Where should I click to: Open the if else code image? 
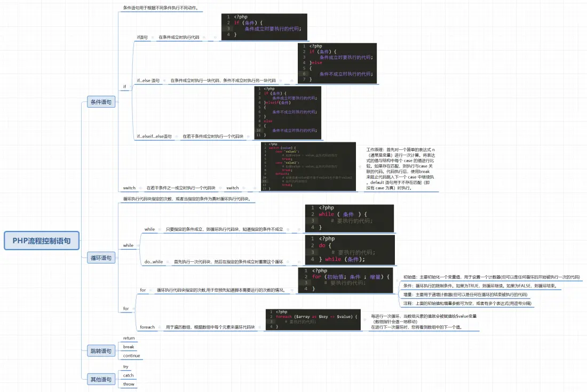pos(337,63)
